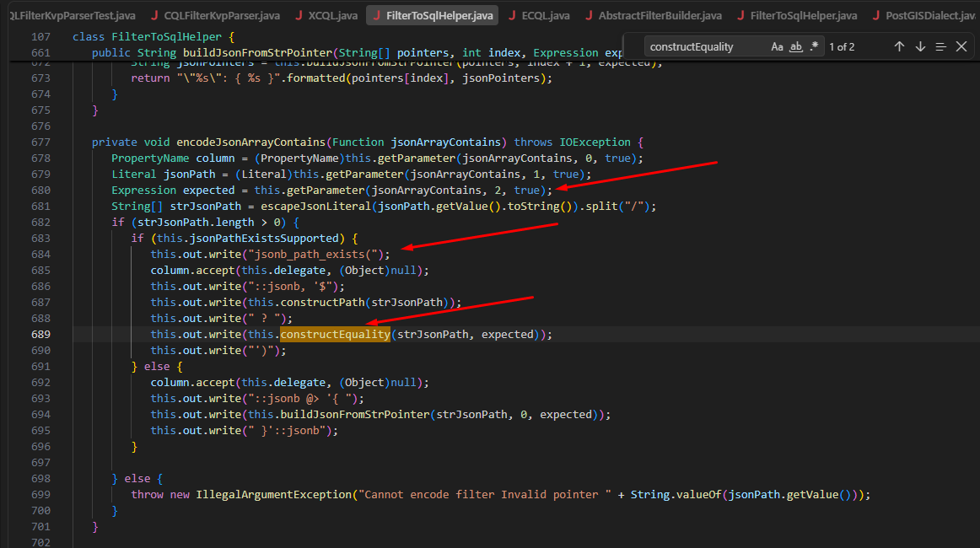Click IOException on line 677
Image resolution: width=980 pixels, height=548 pixels.
(x=595, y=142)
